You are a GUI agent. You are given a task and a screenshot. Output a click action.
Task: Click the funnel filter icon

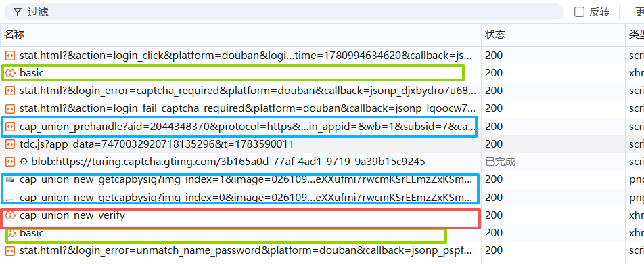18,12
